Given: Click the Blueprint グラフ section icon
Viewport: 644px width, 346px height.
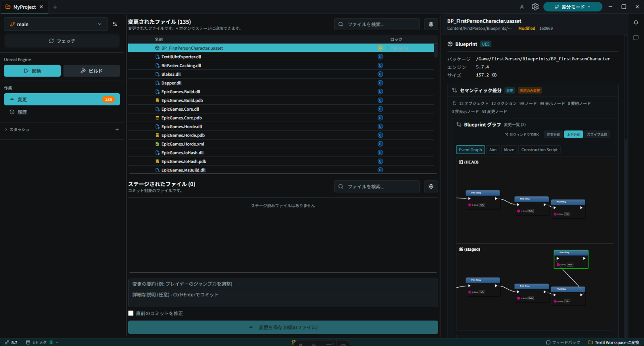Looking at the screenshot, I should point(459,125).
